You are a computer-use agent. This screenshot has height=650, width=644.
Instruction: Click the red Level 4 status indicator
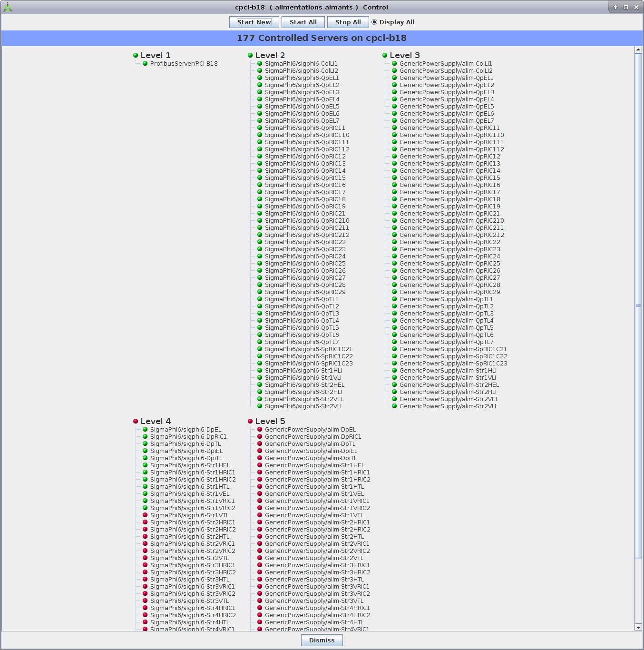point(136,421)
